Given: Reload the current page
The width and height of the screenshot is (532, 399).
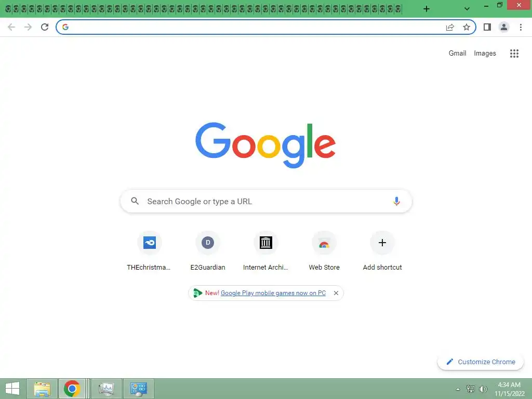Looking at the screenshot, I should tap(45, 27).
